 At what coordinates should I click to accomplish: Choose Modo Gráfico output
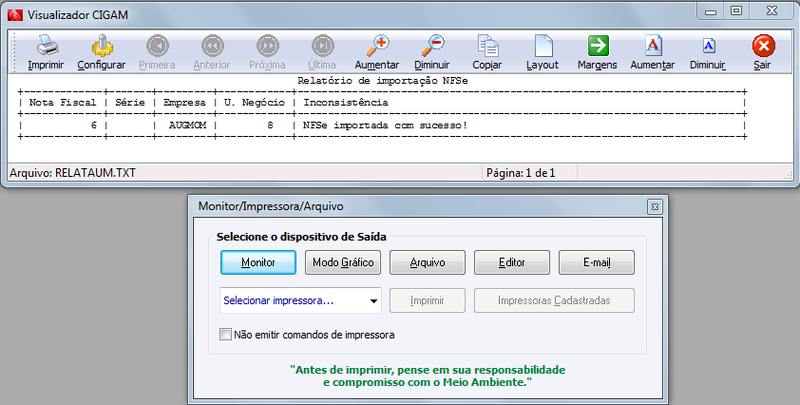click(343, 263)
